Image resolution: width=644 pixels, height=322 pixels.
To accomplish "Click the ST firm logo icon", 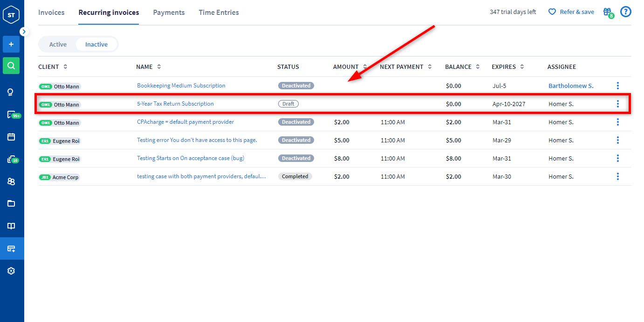I will [11, 15].
